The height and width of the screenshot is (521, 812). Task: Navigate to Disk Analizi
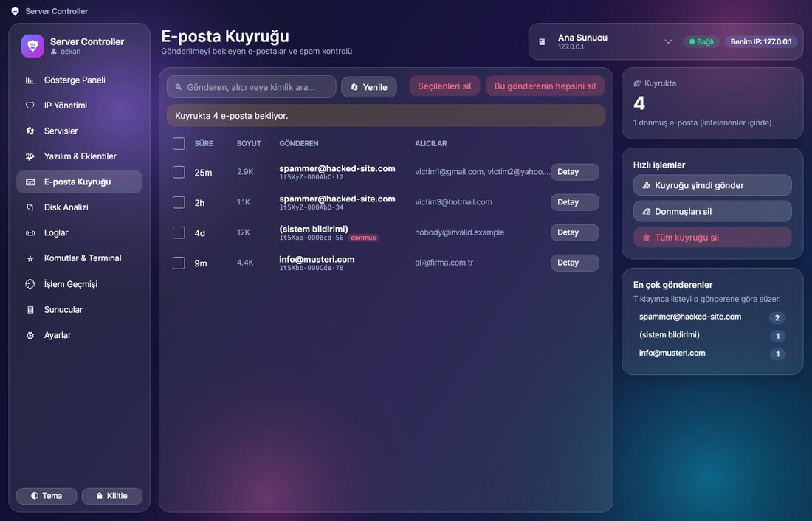point(79,207)
